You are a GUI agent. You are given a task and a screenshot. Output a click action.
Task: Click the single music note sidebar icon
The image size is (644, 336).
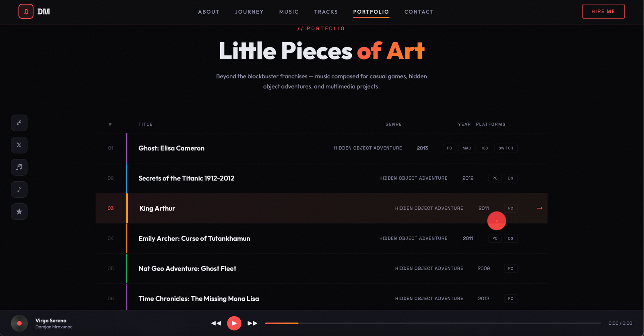[x=19, y=189]
